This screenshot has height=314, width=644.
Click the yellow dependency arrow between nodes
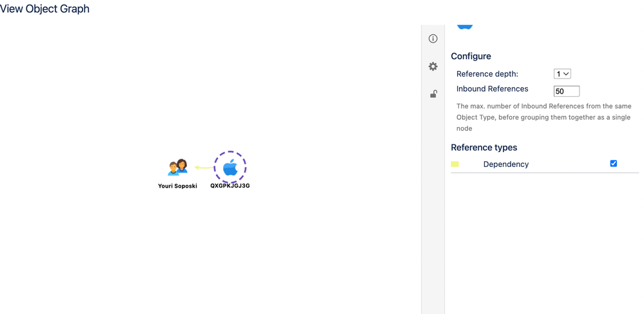[x=204, y=167]
